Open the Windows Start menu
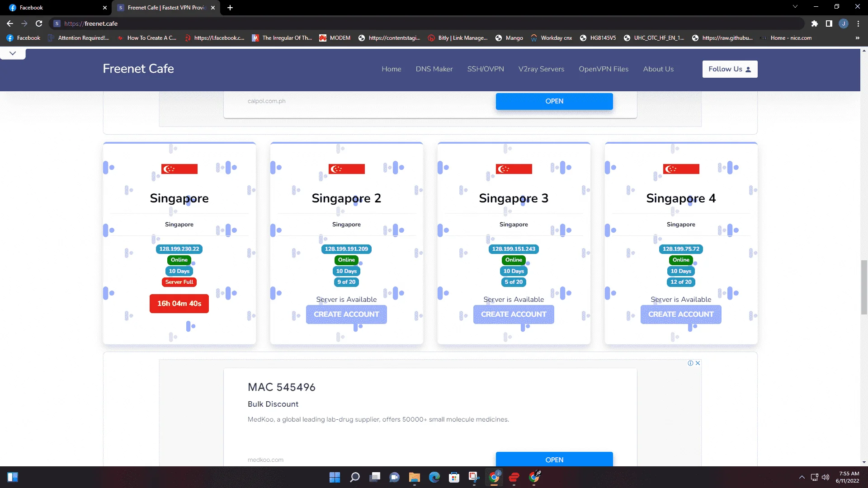 click(335, 477)
